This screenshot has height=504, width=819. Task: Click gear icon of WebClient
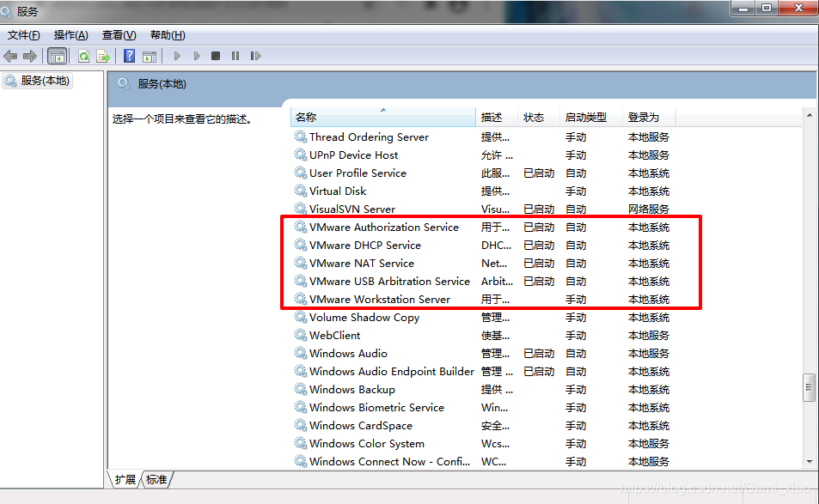(x=300, y=335)
